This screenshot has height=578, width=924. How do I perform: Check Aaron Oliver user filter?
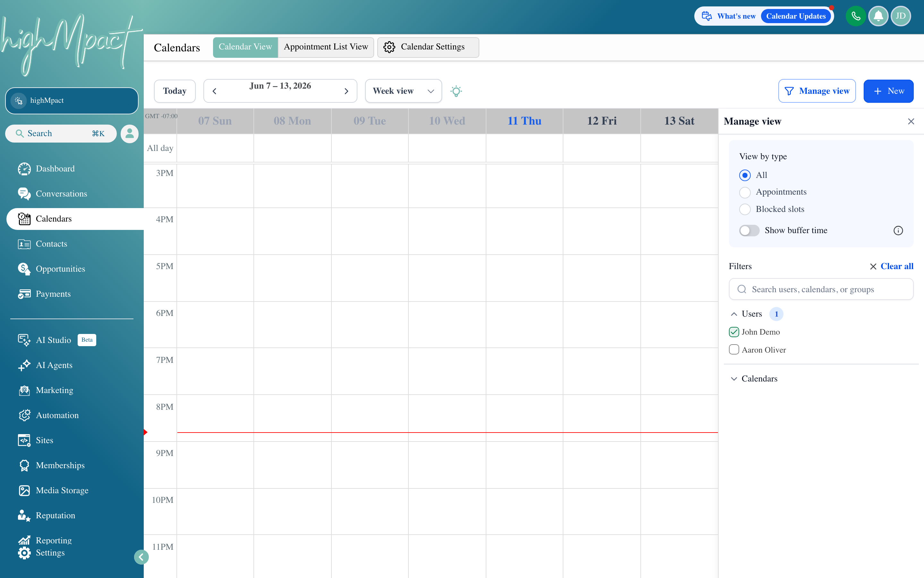click(x=734, y=349)
